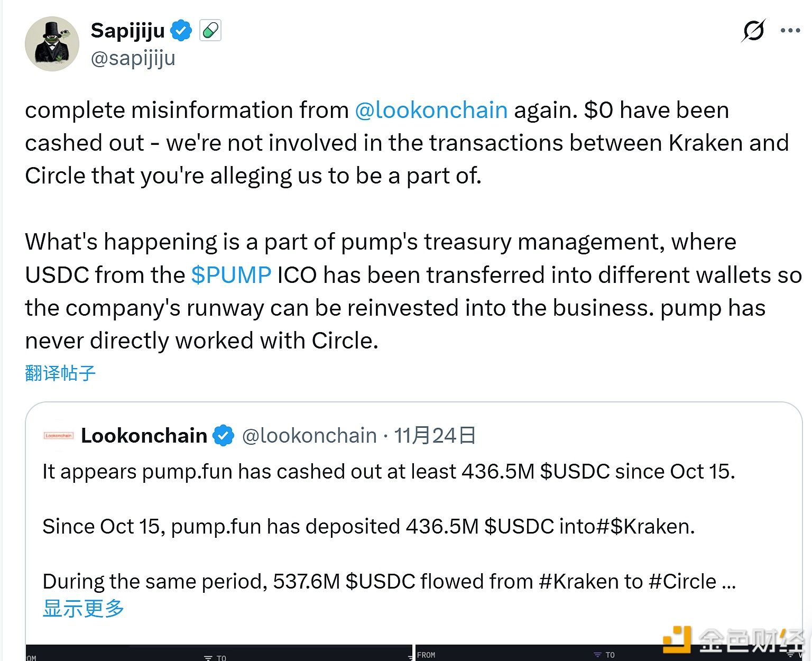Click the Sapijiju display name
Image resolution: width=812 pixels, height=661 pixels.
[x=128, y=31]
